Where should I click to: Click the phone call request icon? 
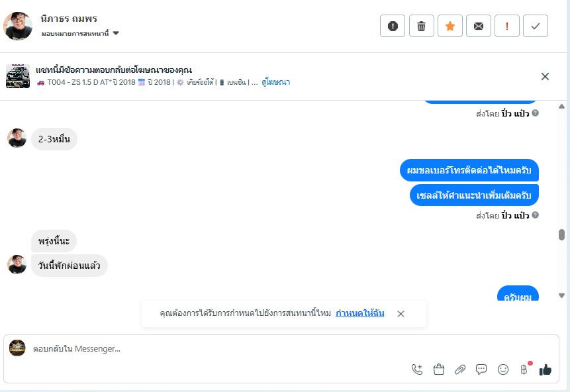(417, 369)
